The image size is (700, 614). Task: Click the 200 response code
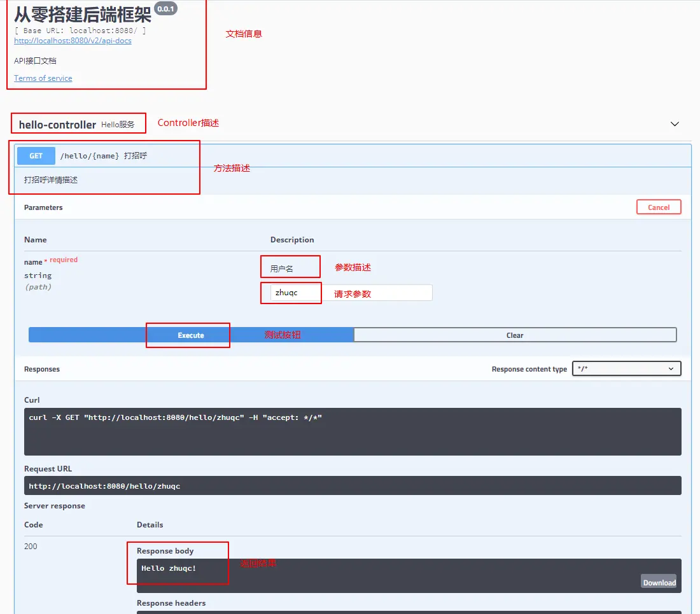pos(31,546)
